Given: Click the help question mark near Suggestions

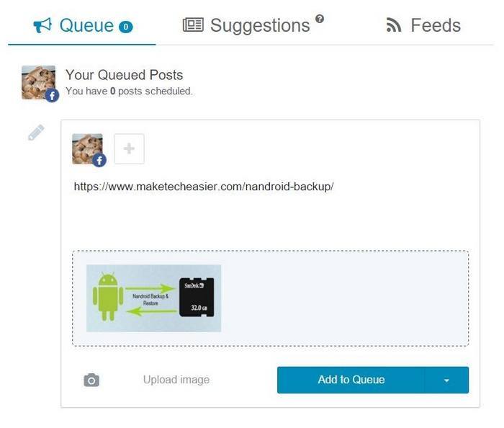Looking at the screenshot, I should click(320, 19).
